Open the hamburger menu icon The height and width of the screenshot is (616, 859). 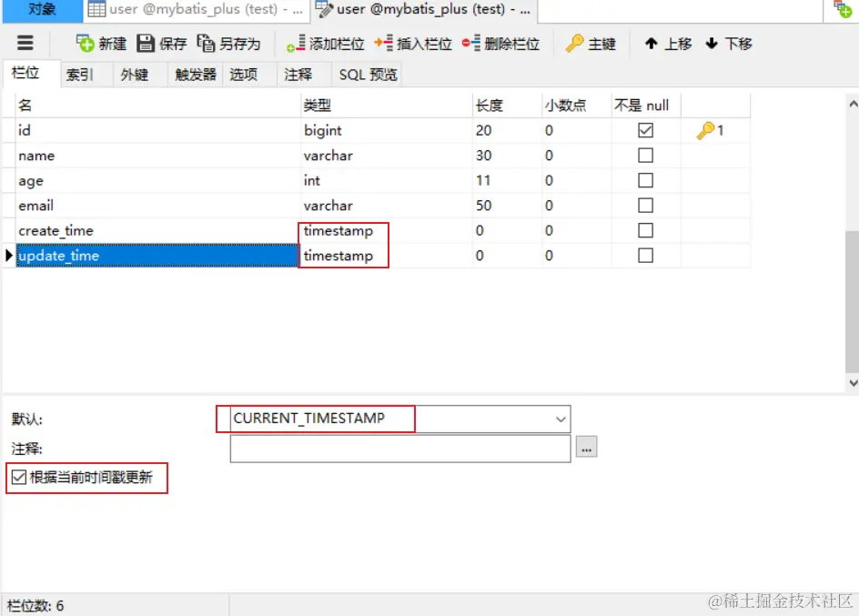(25, 44)
